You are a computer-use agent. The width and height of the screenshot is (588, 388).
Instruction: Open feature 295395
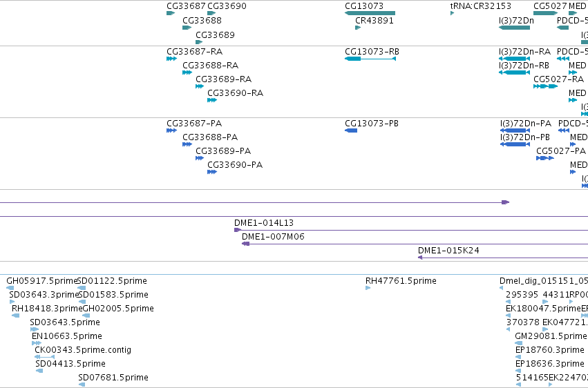[x=508, y=302]
